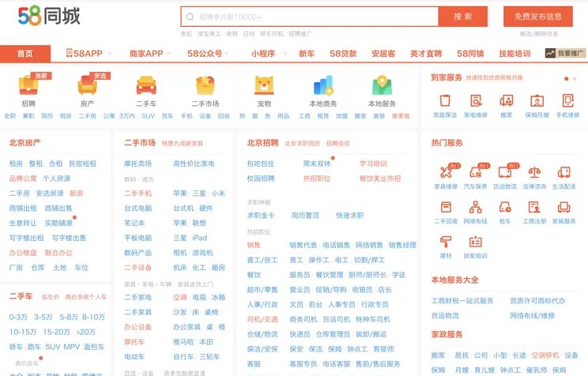Select the 搬家 truck icon in 到家服务
The height and width of the screenshot is (376, 588).
[507, 100]
